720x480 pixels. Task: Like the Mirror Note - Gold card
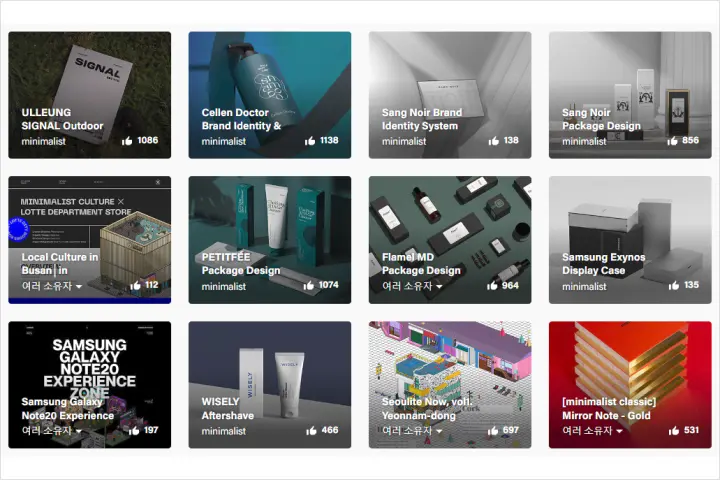(674, 430)
